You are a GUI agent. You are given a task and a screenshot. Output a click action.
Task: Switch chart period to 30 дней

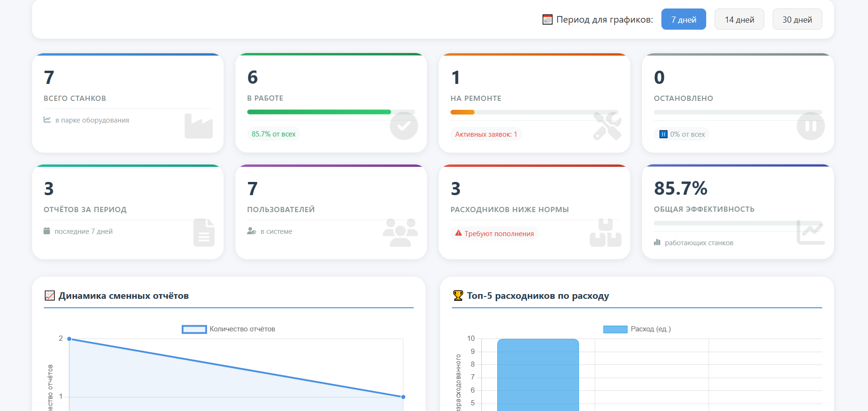coord(797,19)
